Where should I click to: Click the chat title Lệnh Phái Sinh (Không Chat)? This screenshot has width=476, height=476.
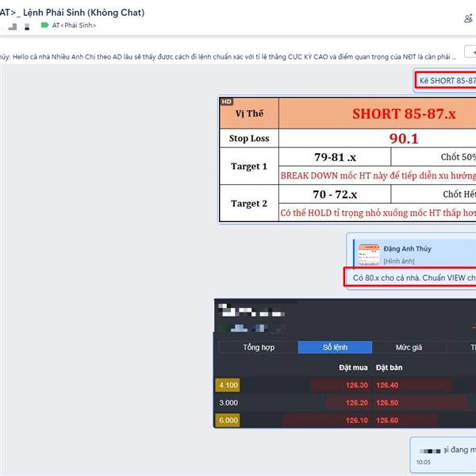84,13
